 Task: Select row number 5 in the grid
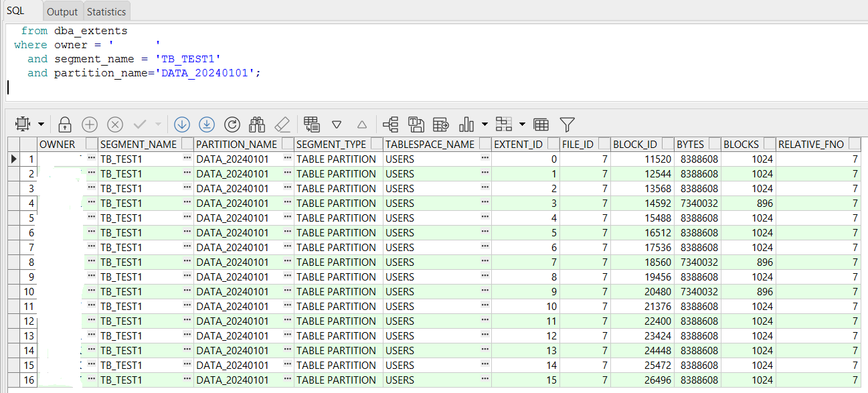click(x=29, y=218)
